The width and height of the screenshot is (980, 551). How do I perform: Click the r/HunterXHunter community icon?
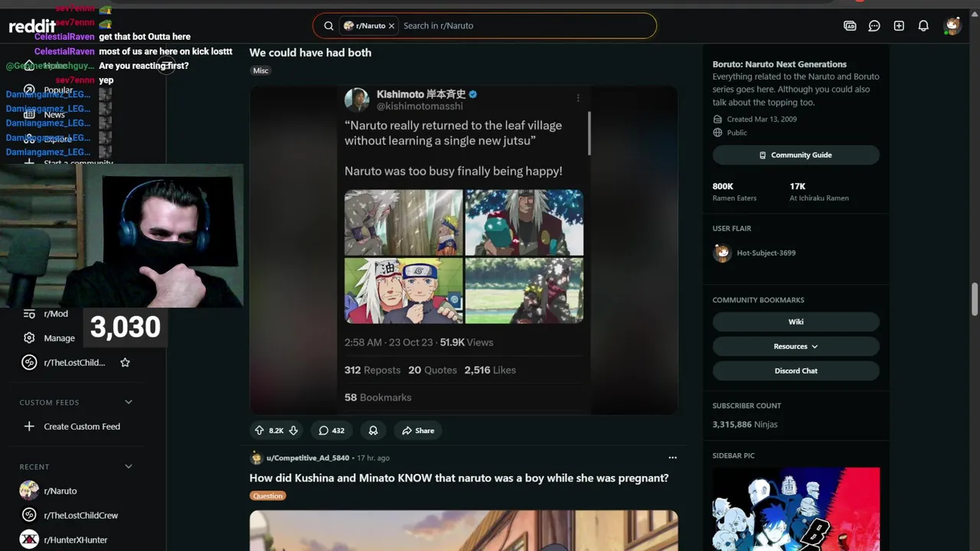pyautogui.click(x=29, y=540)
